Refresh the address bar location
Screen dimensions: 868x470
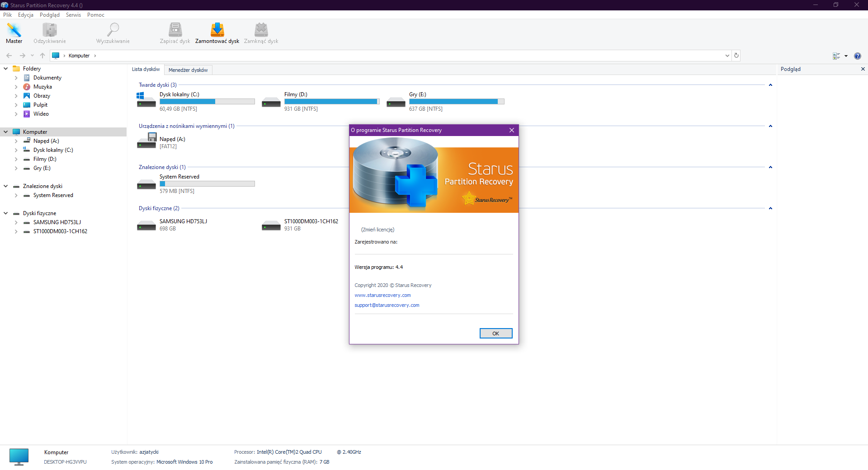click(x=736, y=56)
